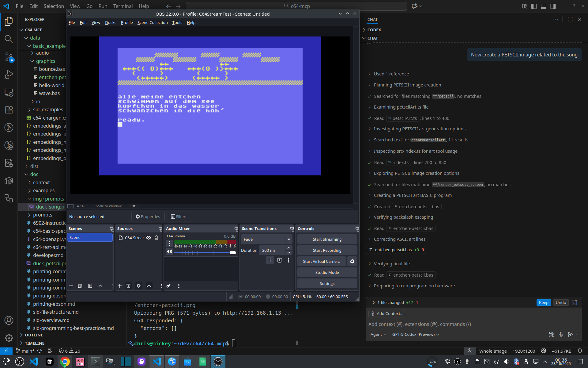Open the Terminal menu in VS Code
The image size is (588, 368).
(123, 6)
